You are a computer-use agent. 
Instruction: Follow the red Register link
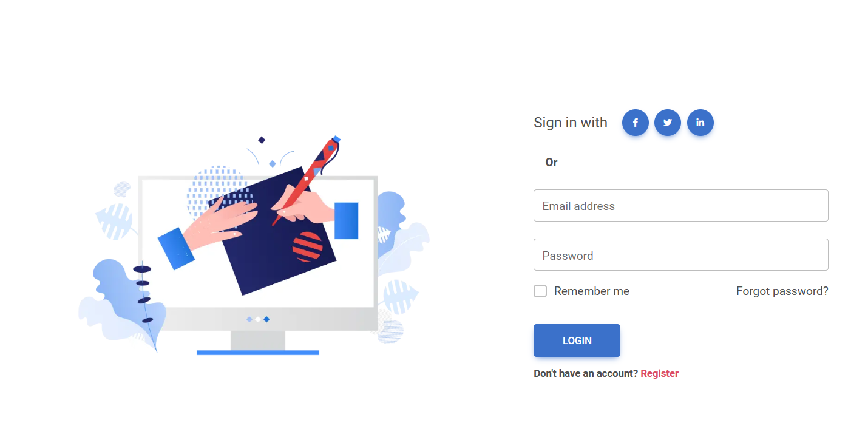659,374
